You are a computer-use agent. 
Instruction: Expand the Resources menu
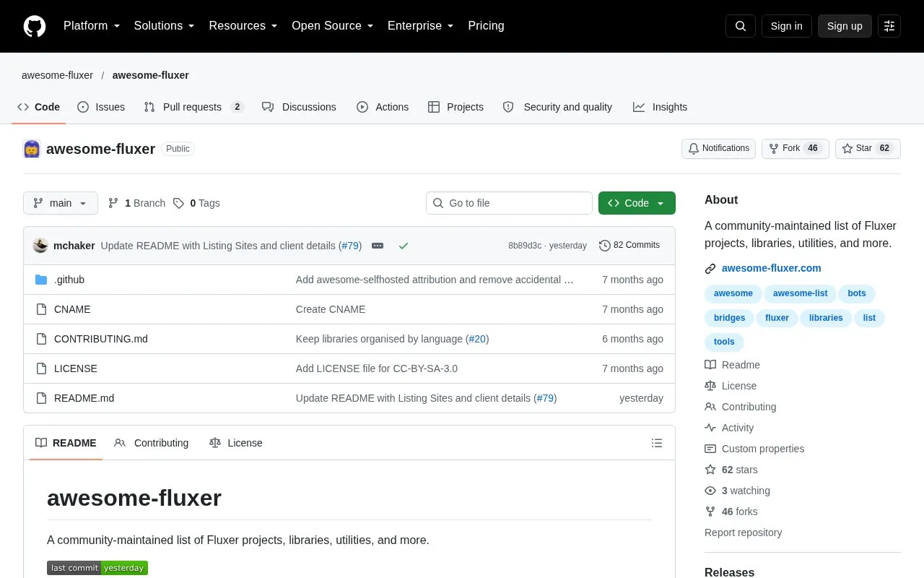click(243, 26)
